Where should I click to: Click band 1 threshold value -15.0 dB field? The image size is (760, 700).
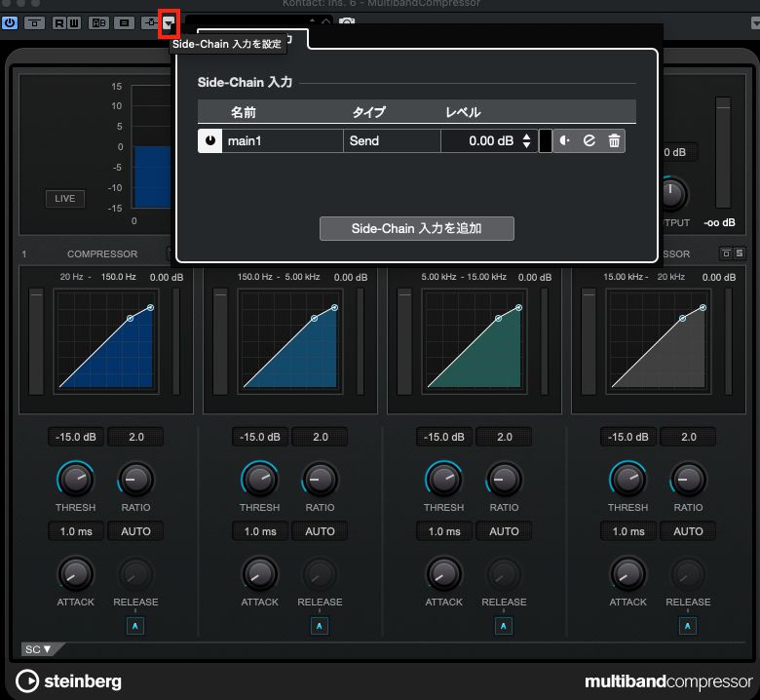tap(76, 437)
